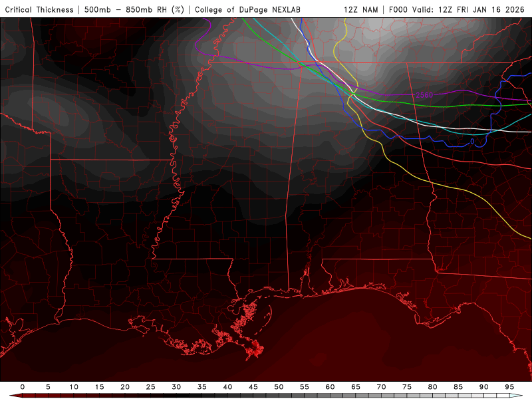This screenshot has height=399, width=532.
Task: Select the "40" color scale label
Action: click(x=227, y=387)
